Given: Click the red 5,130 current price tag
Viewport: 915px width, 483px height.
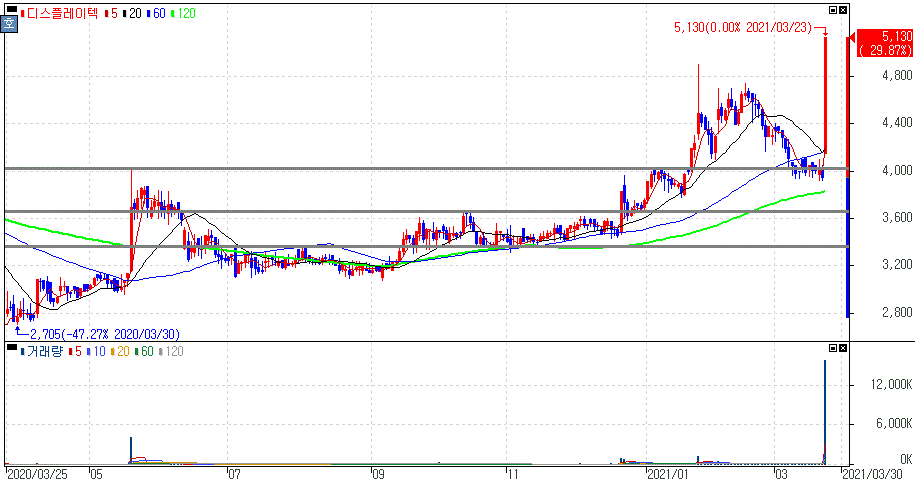Looking at the screenshot, I should pyautogui.click(x=885, y=43).
